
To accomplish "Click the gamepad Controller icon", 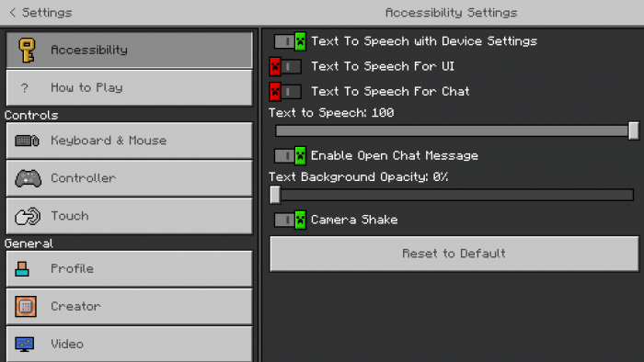I will (28, 178).
